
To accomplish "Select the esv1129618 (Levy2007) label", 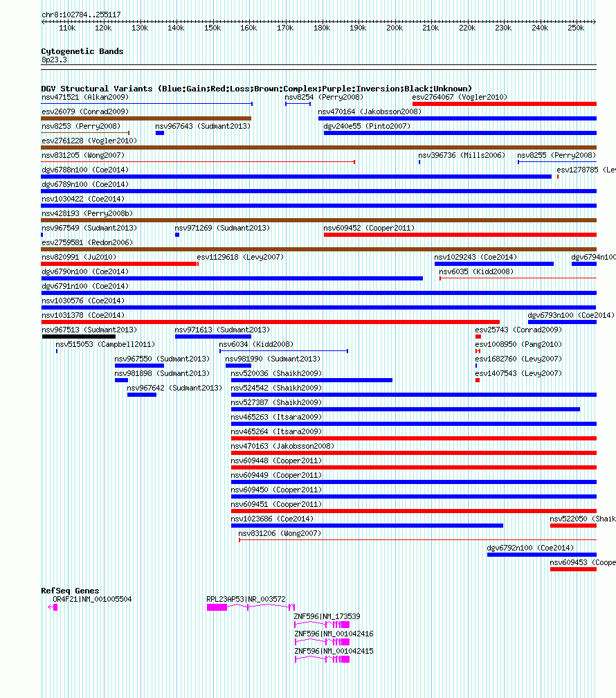I will click(240, 258).
